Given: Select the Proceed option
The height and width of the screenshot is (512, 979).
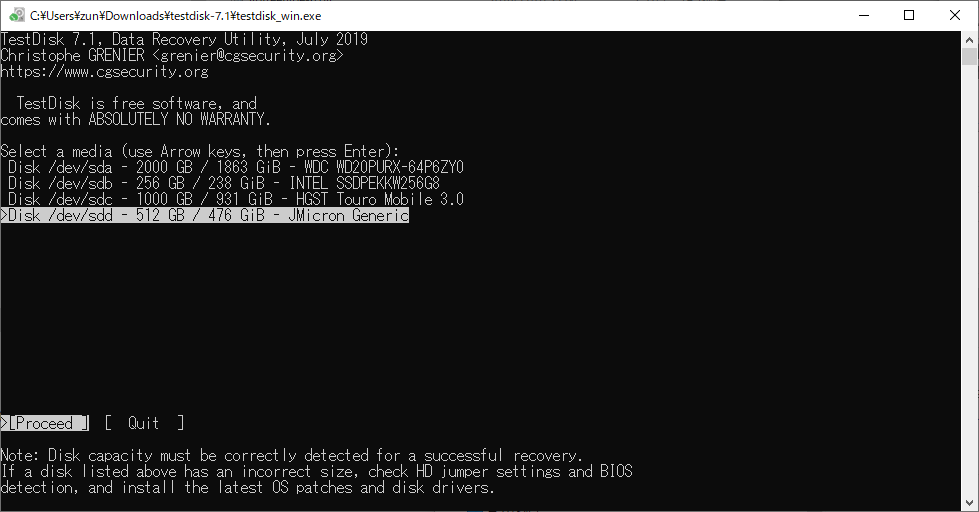Looking at the screenshot, I should (45, 423).
